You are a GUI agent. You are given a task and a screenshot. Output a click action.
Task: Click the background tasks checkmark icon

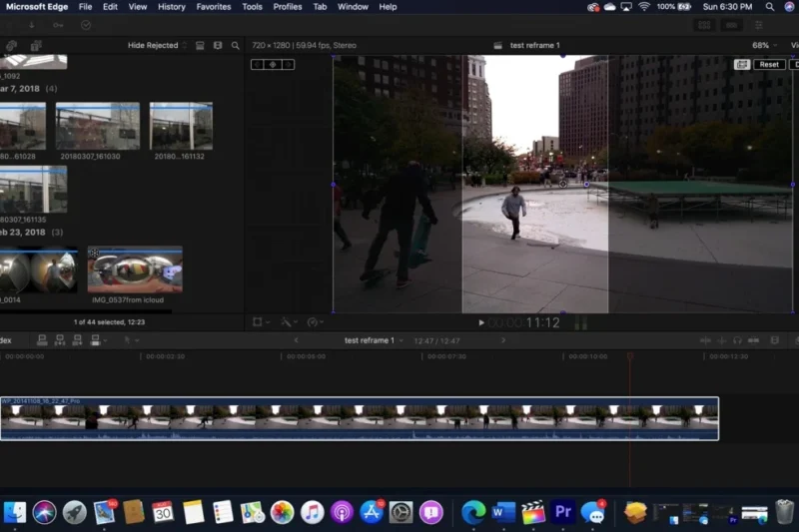tap(86, 25)
